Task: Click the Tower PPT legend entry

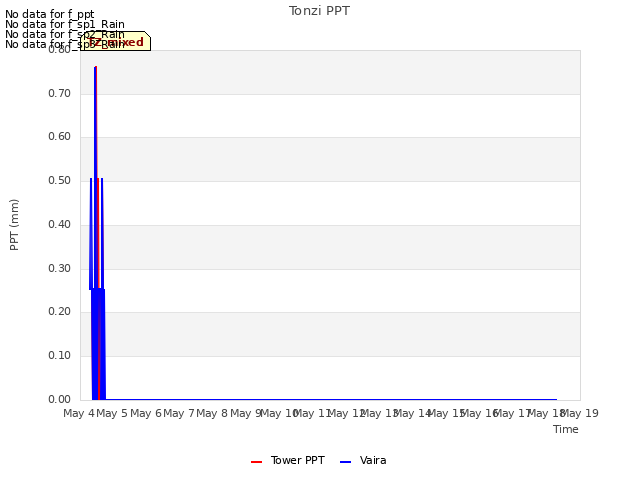Action: (x=288, y=460)
